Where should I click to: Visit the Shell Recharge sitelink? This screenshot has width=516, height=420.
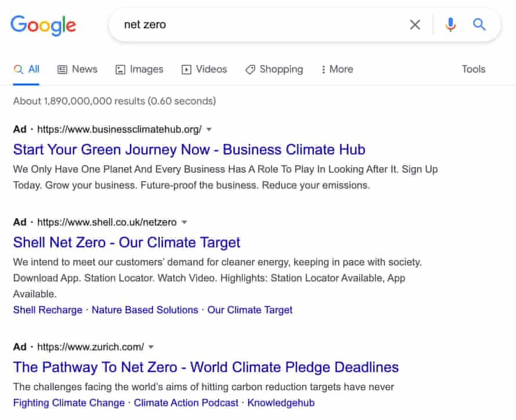(x=48, y=310)
